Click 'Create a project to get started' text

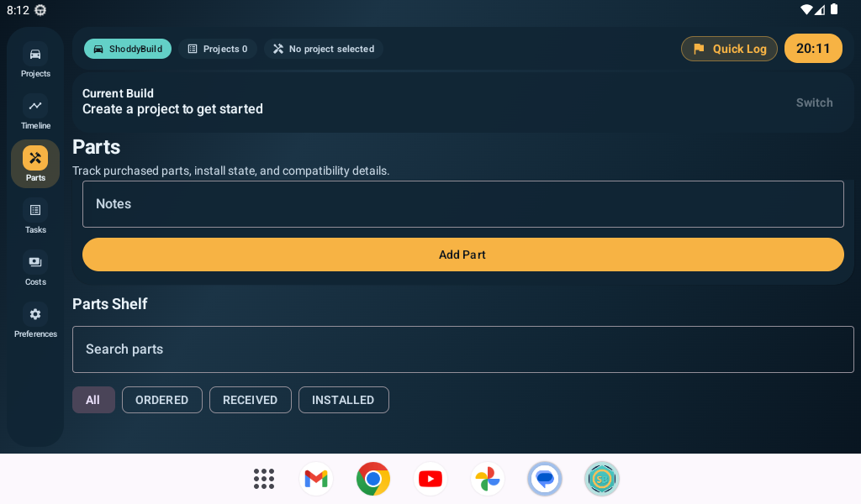pos(172,109)
